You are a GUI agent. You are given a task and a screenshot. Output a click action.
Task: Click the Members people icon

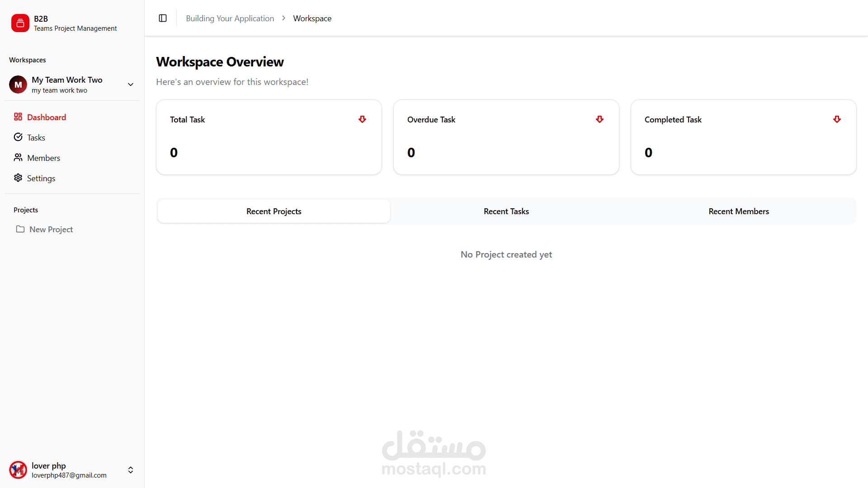coord(18,157)
